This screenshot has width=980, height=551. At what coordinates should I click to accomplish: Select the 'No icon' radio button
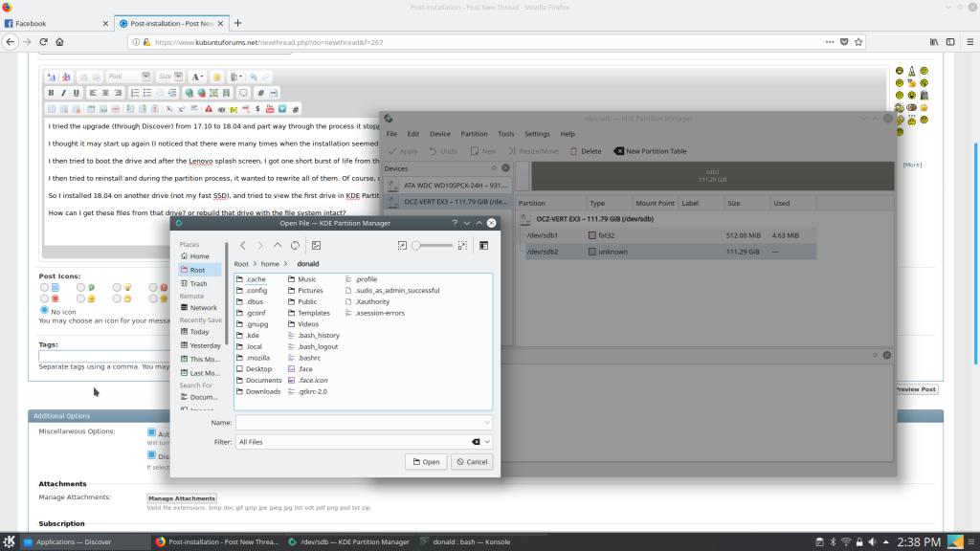click(44, 311)
